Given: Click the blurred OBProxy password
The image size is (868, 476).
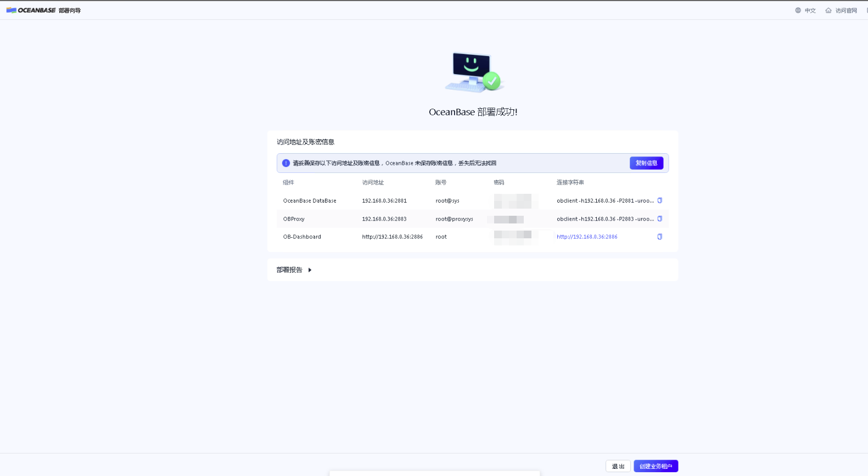Looking at the screenshot, I should (509, 219).
